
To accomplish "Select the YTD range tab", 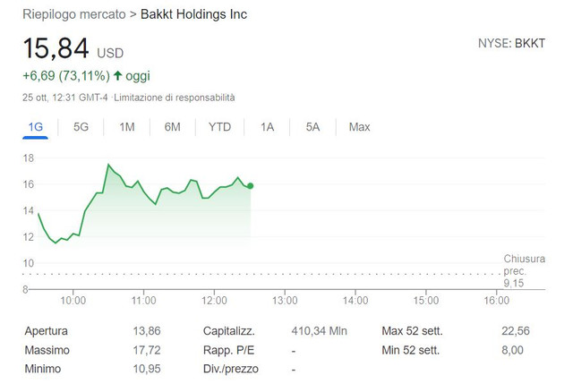I will pos(219,127).
